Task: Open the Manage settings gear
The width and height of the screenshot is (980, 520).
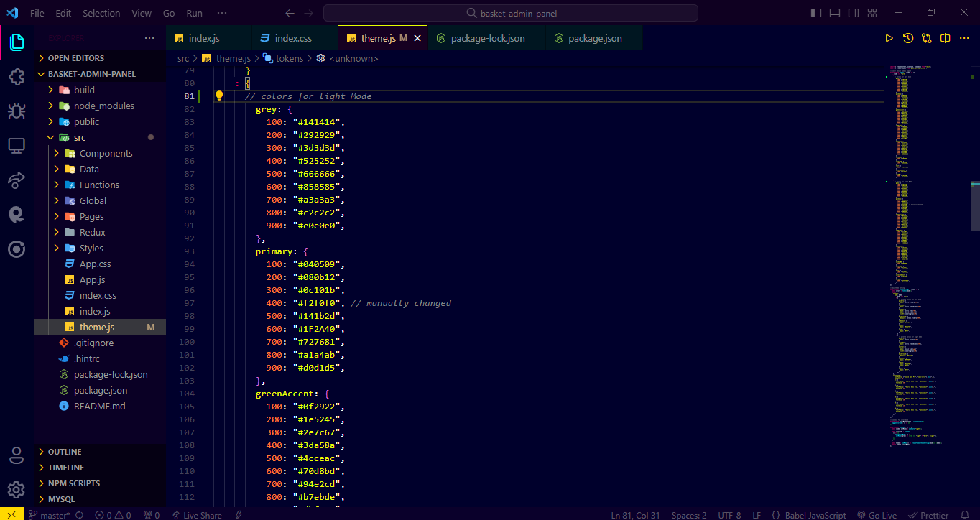Action: pos(17,490)
